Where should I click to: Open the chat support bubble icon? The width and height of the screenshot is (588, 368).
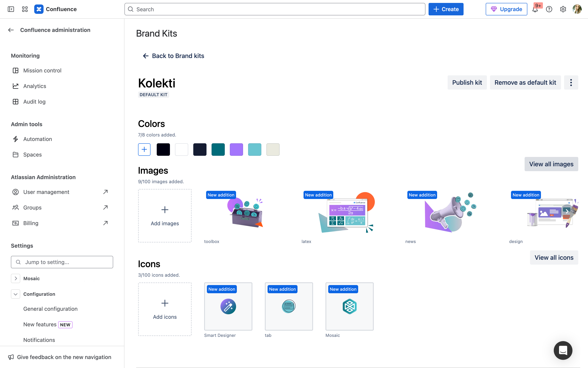click(563, 350)
